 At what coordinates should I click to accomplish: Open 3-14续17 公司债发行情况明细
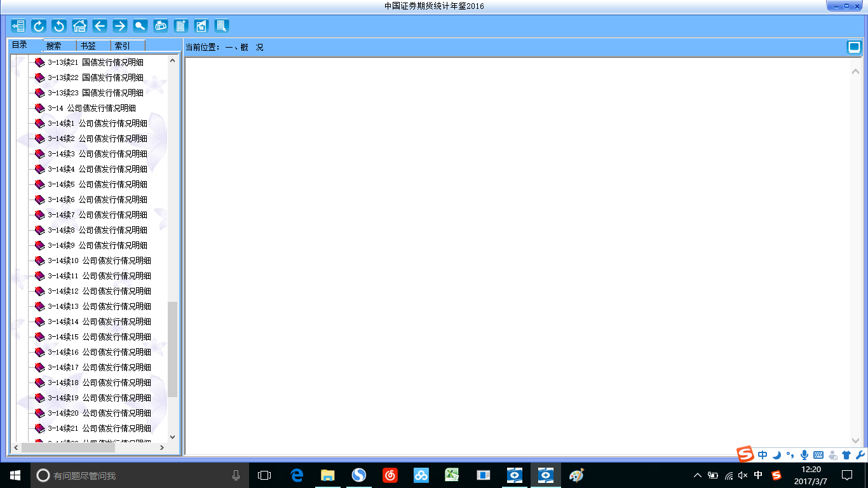tap(99, 367)
